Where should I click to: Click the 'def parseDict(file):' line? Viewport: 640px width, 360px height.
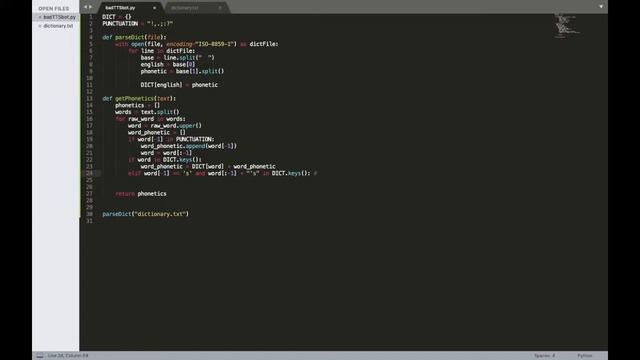click(134, 37)
